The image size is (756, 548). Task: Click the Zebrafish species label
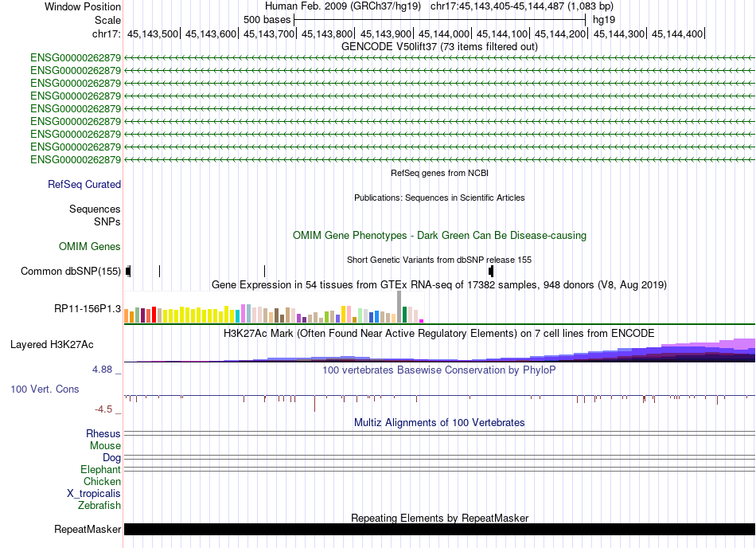tap(99, 506)
